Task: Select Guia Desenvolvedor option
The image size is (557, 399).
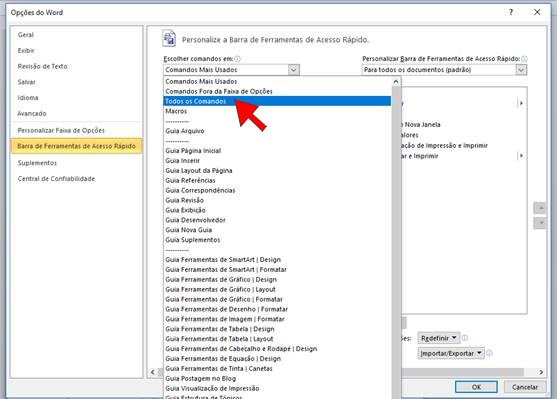Action: [277, 220]
